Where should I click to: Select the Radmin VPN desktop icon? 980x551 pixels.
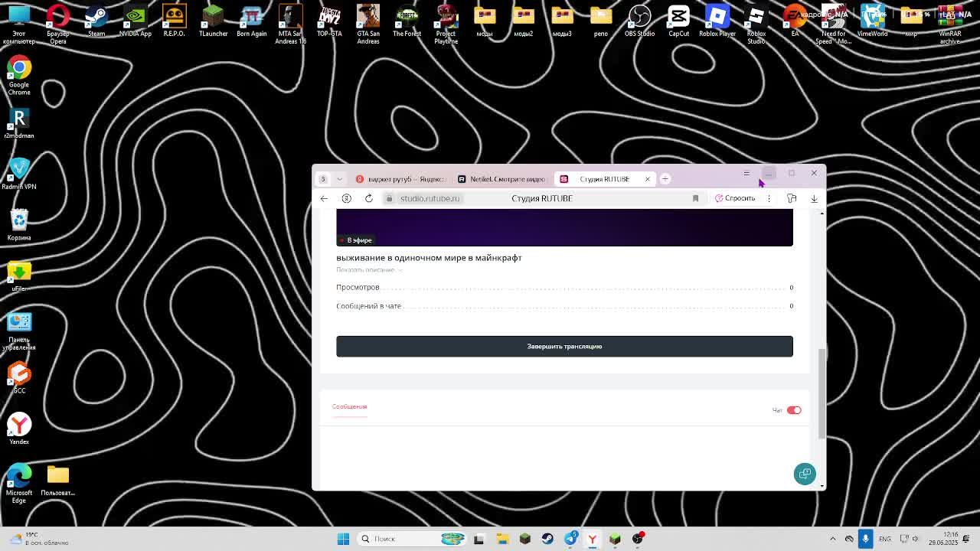point(19,174)
